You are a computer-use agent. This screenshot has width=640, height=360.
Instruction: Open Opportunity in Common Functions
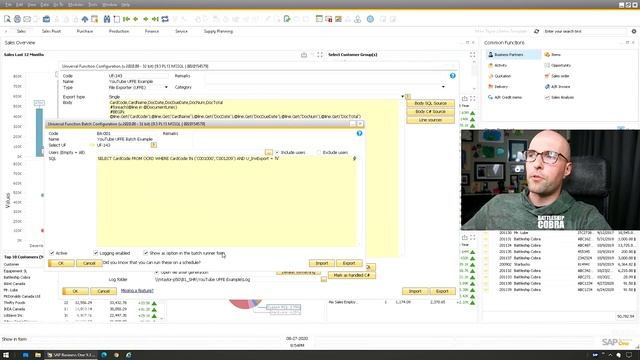tap(558, 65)
